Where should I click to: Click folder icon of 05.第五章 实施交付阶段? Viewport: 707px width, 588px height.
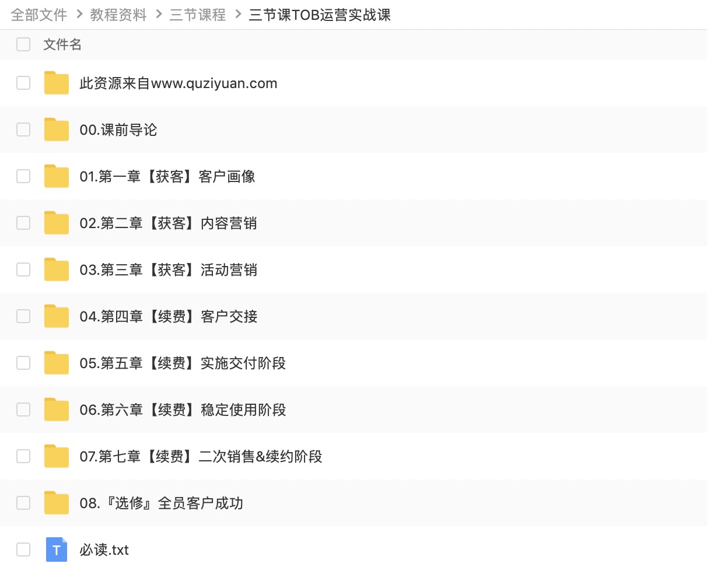coord(57,363)
